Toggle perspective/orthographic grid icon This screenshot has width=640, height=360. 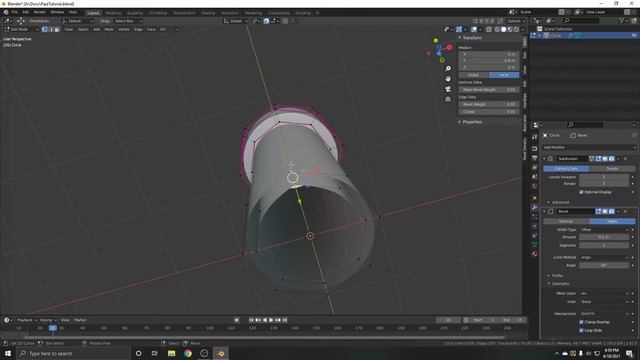coord(448,99)
